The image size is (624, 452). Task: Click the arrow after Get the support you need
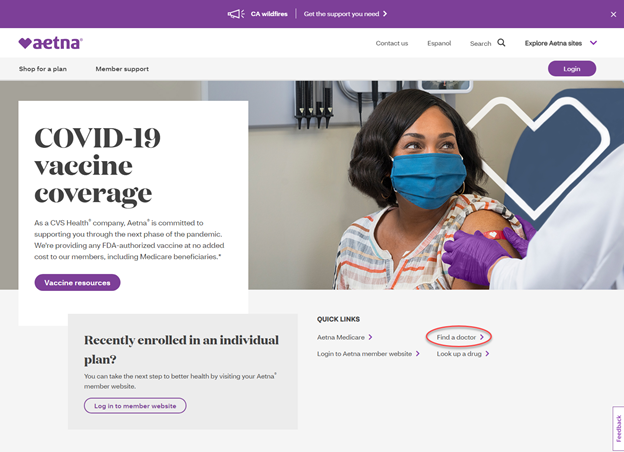(x=385, y=14)
